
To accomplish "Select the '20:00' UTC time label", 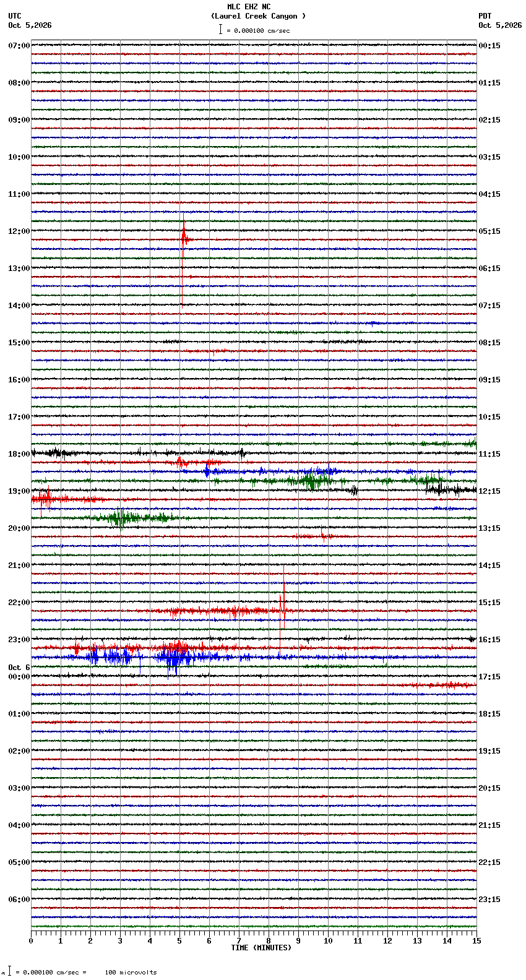I will point(19,528).
